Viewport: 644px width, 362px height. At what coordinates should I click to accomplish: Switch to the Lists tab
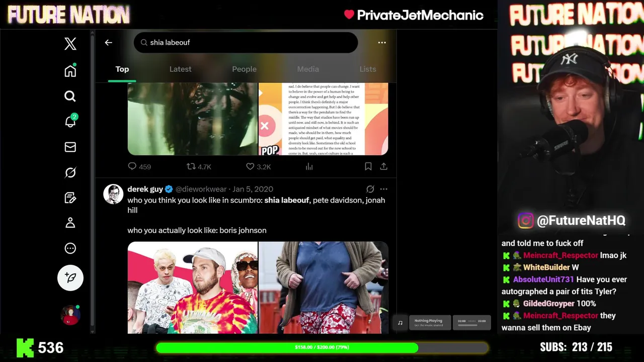pyautogui.click(x=368, y=69)
